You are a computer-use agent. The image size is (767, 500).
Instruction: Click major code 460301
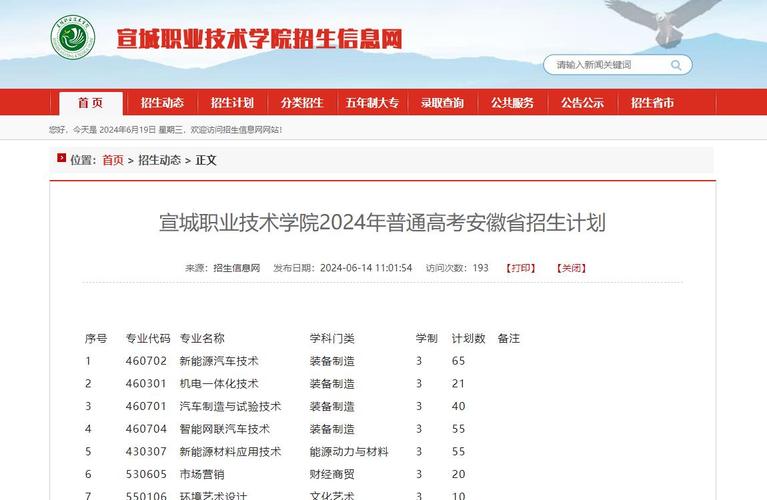click(146, 384)
